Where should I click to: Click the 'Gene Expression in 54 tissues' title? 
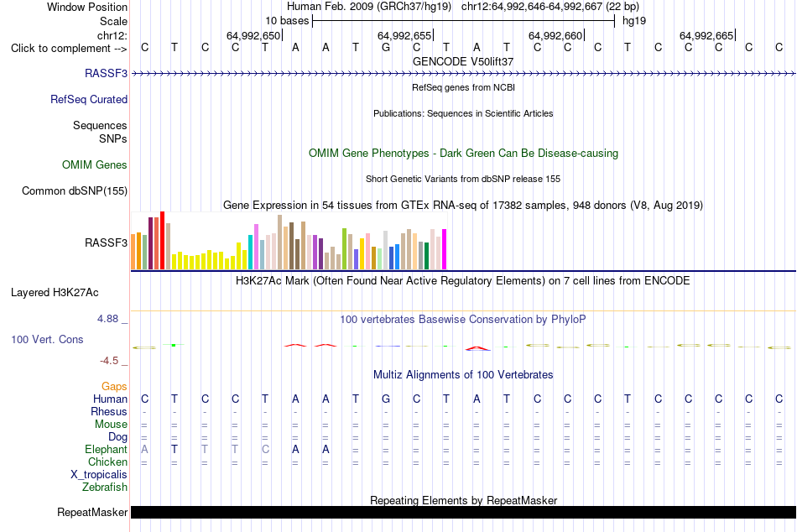[x=463, y=205]
